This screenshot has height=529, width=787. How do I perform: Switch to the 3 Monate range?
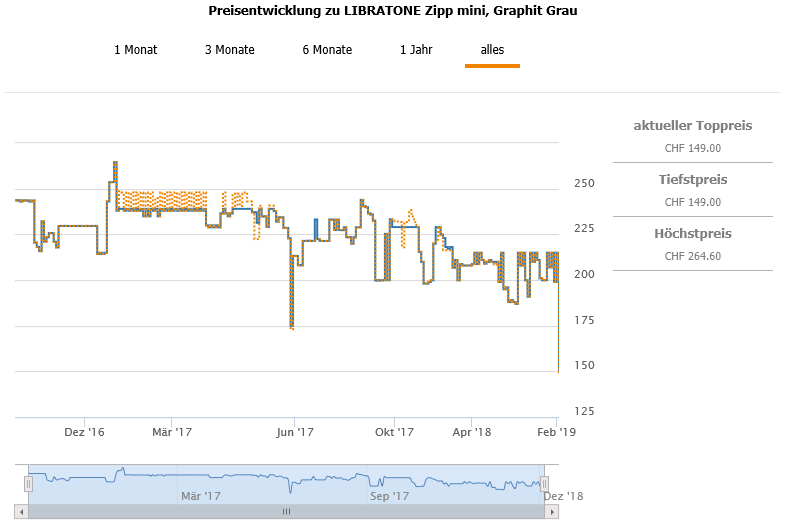(x=230, y=50)
